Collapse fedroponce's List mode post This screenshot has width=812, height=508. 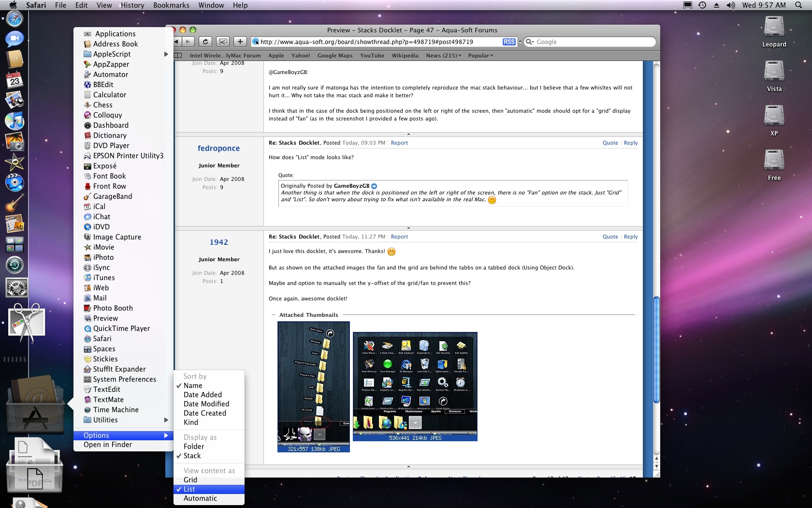click(x=408, y=228)
